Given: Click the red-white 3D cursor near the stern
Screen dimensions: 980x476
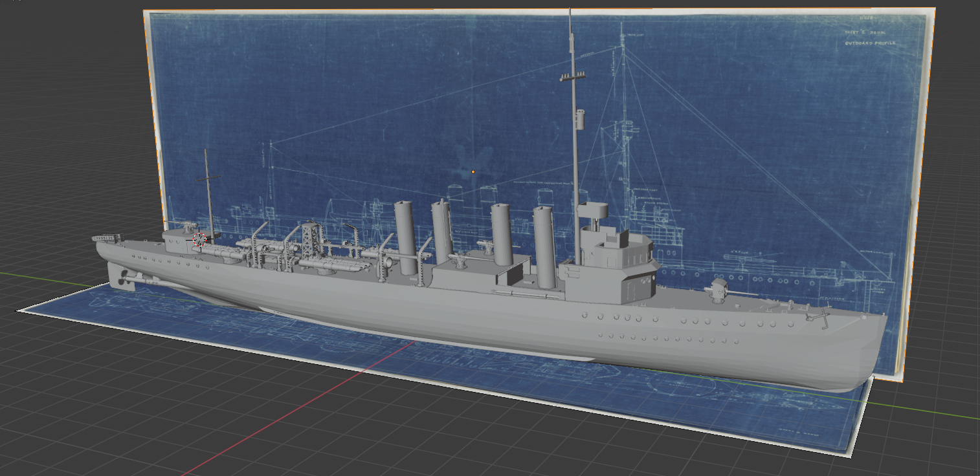Looking at the screenshot, I should [x=199, y=239].
